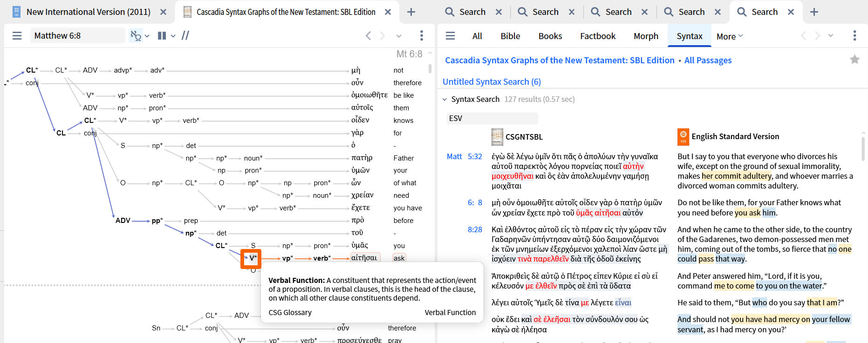The width and height of the screenshot is (868, 343).
Task: Open the Matt 5:32 result reference
Action: click(x=465, y=157)
